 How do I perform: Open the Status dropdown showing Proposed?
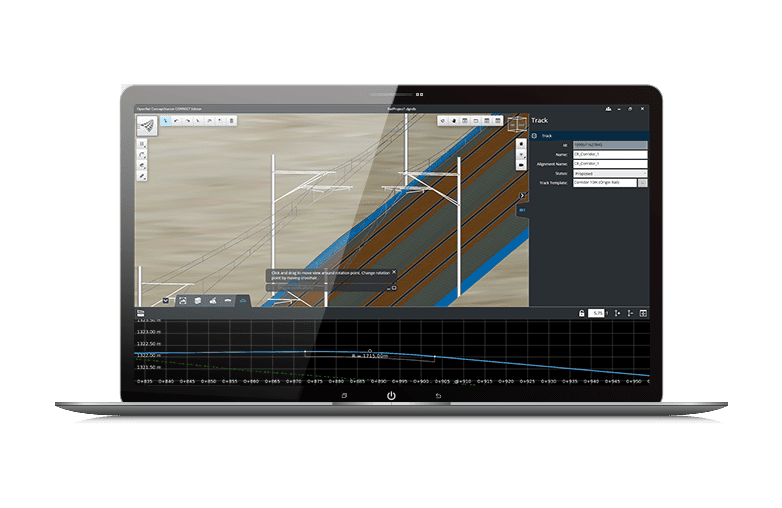coord(610,173)
